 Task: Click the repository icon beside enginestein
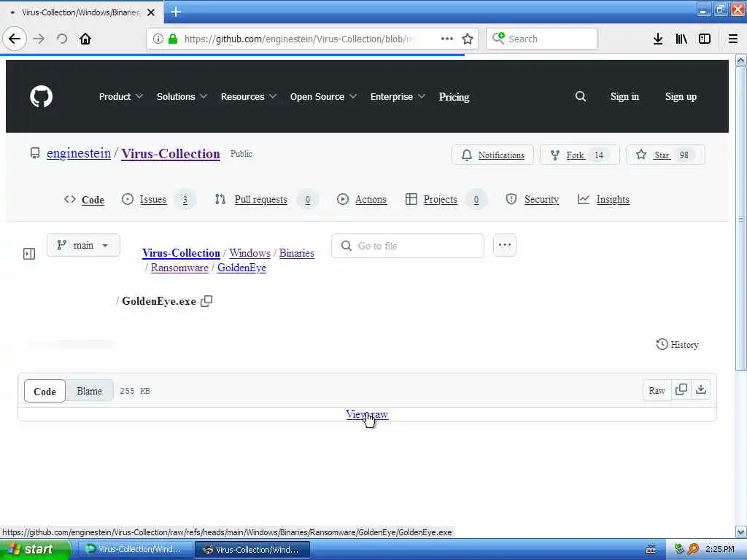tap(35, 153)
